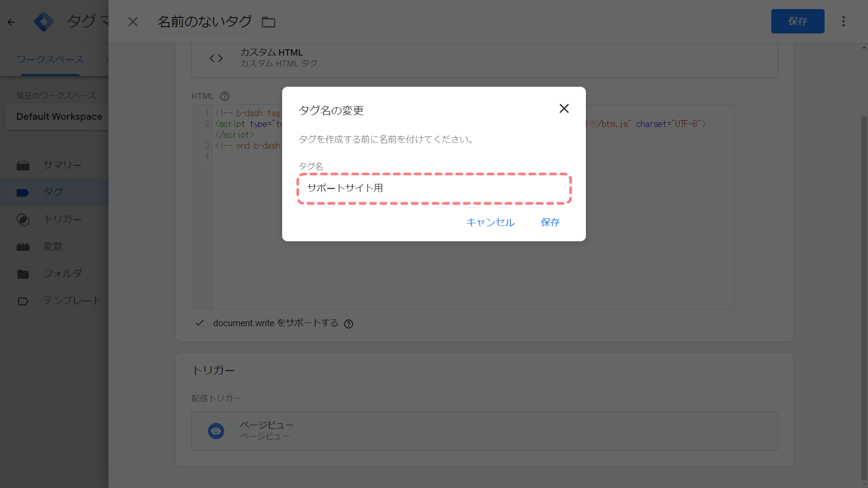Click the blue 保存 button in top bar
This screenshot has width=868, height=488.
click(x=798, y=21)
